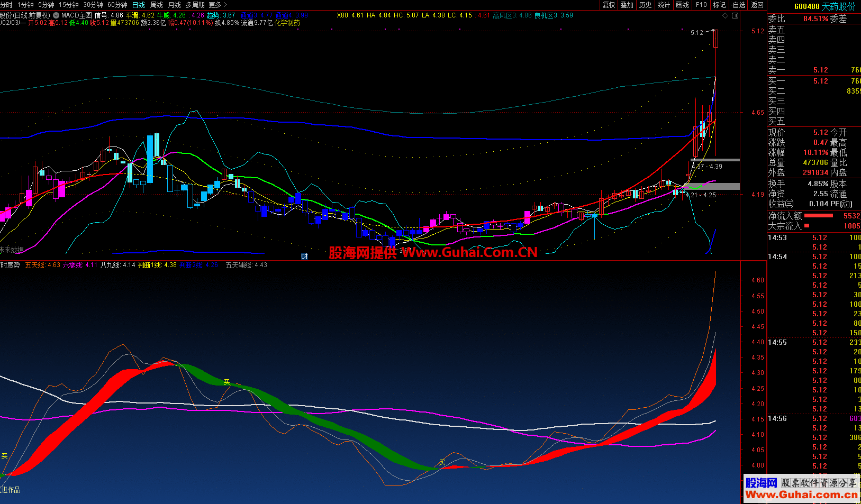Viewport: 861px width, 504px height.
Task: Click the 收益(三) 0.104 row
Action: (798, 204)
